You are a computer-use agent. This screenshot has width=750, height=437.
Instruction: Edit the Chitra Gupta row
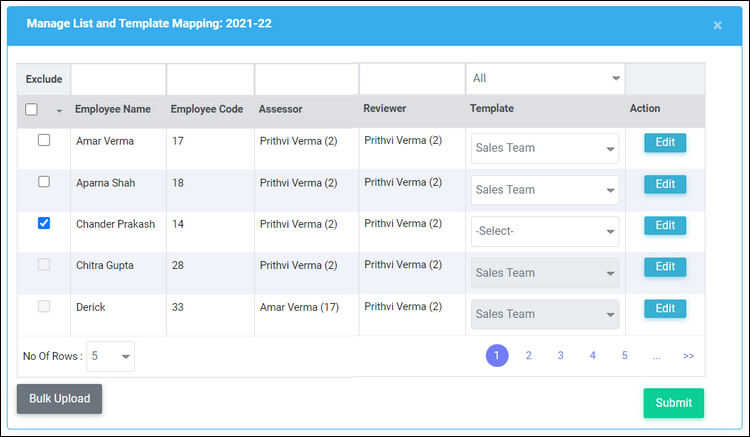(665, 267)
